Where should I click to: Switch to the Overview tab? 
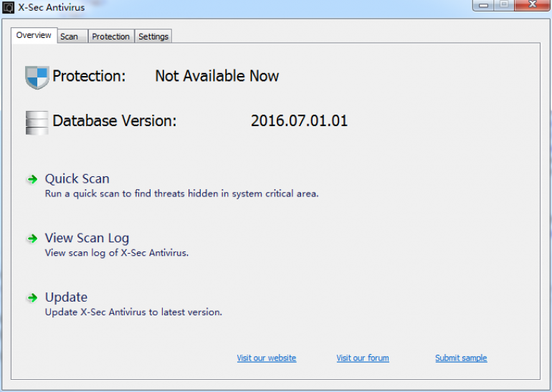34,35
